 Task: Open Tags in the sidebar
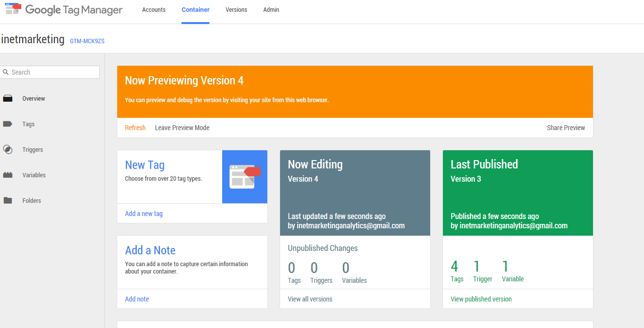[28, 124]
